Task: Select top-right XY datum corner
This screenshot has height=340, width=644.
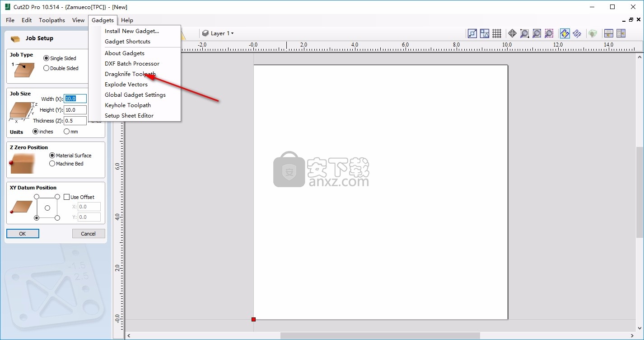Action: tap(57, 197)
